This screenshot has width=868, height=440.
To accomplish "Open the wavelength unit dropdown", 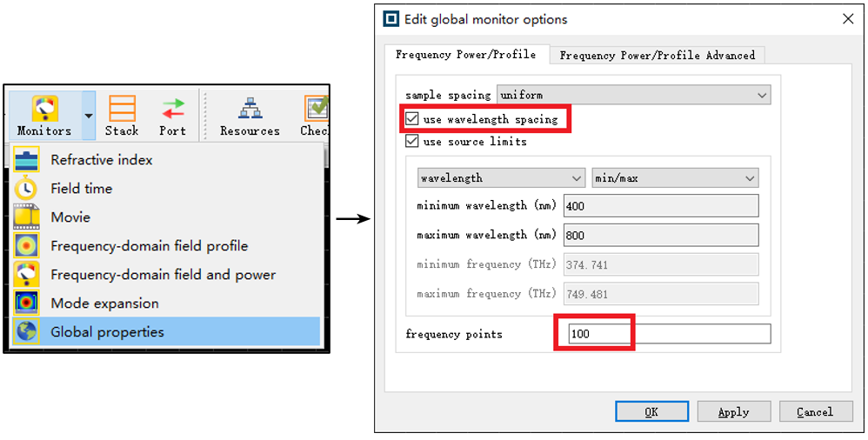I will [x=500, y=178].
